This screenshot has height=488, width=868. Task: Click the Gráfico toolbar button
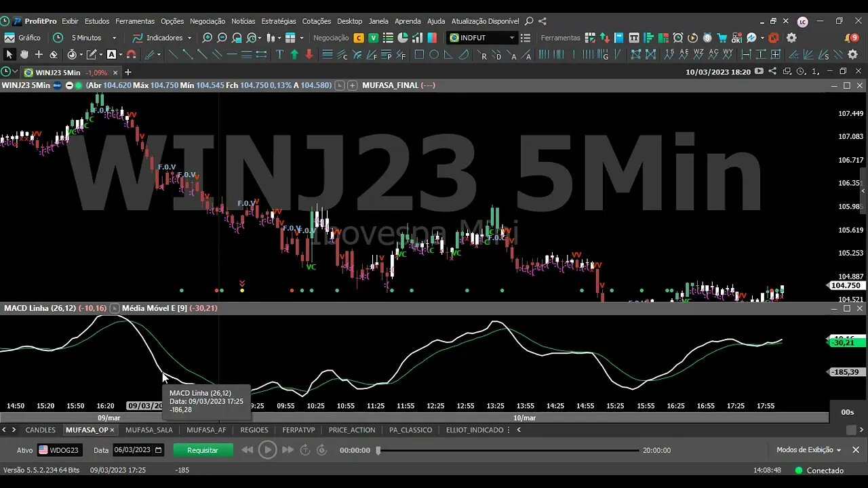22,38
